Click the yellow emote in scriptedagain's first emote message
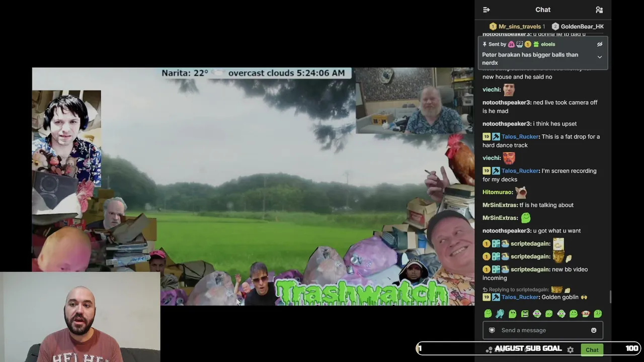644x362 pixels. 558,243
